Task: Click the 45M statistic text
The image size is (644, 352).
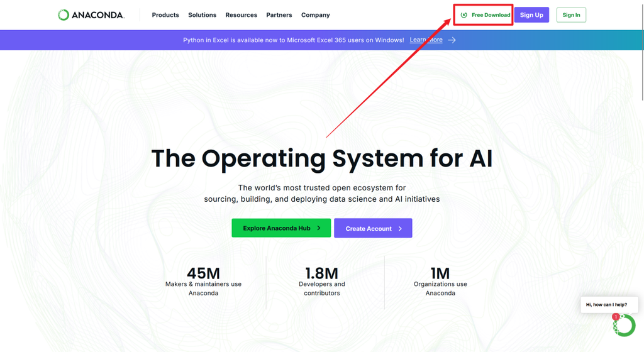Action: 203,273
